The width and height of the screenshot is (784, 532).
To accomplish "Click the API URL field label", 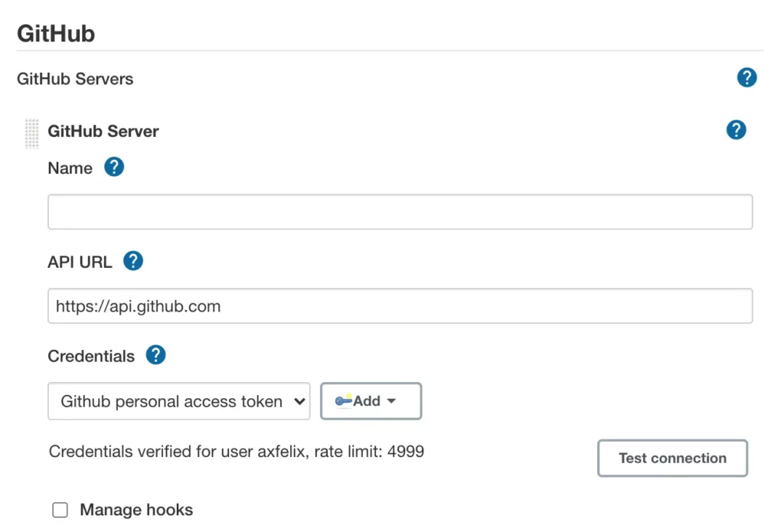I will 80,262.
